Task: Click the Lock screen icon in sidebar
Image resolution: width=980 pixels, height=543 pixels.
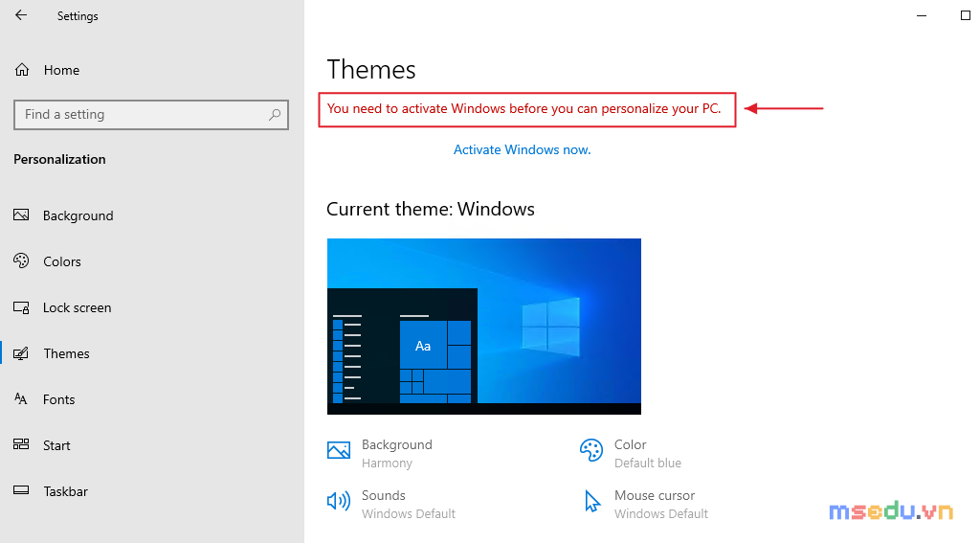Action: (21, 307)
